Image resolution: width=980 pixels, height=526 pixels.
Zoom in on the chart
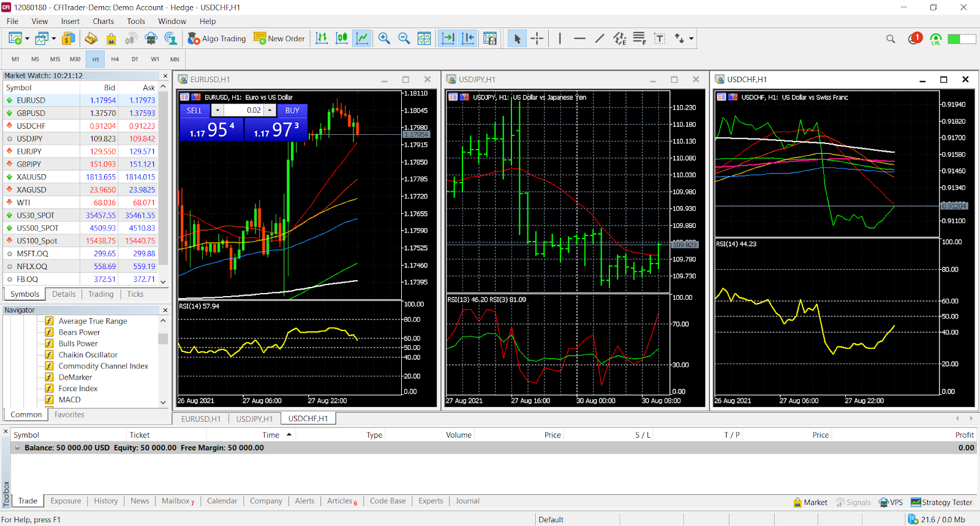pyautogui.click(x=384, y=39)
